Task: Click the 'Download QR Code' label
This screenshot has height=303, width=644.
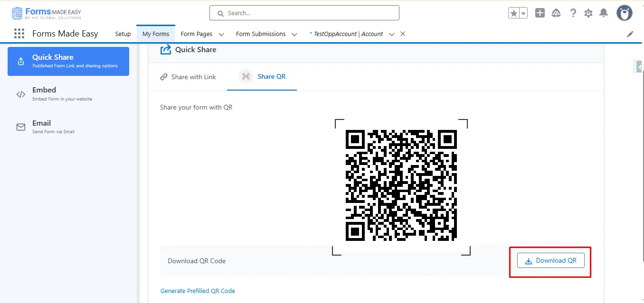Action: [x=197, y=261]
